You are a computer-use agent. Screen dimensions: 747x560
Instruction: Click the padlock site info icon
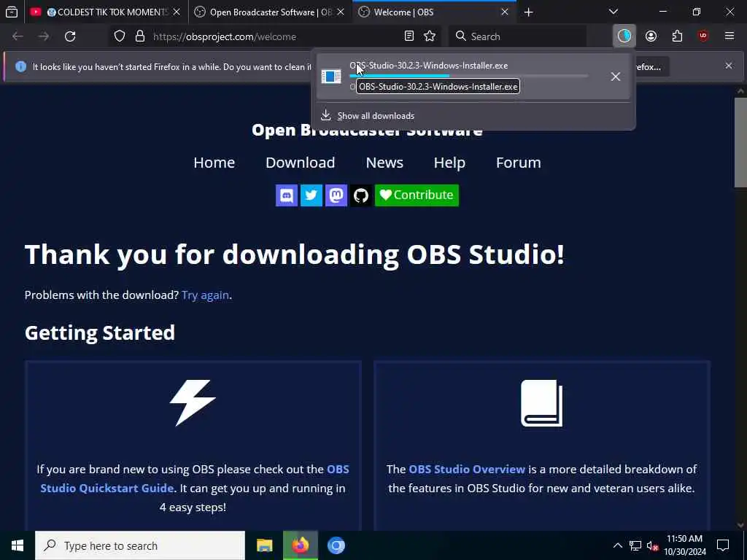click(139, 36)
